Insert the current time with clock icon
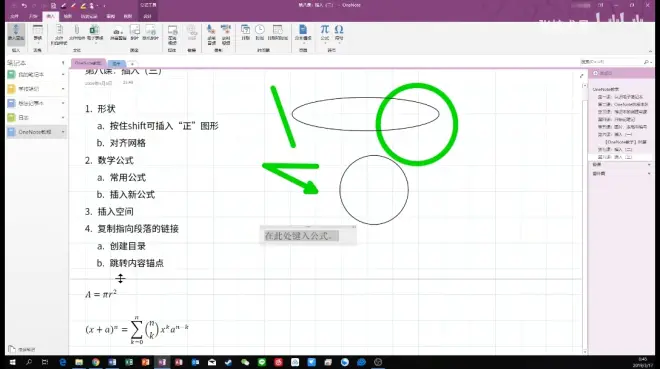This screenshot has width=660, height=369. (260, 32)
